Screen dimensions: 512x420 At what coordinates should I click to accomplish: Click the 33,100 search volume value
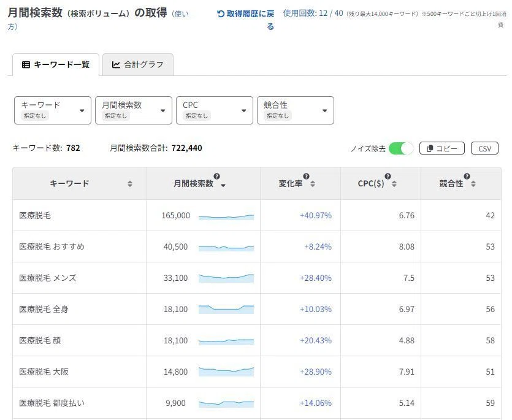(x=175, y=278)
